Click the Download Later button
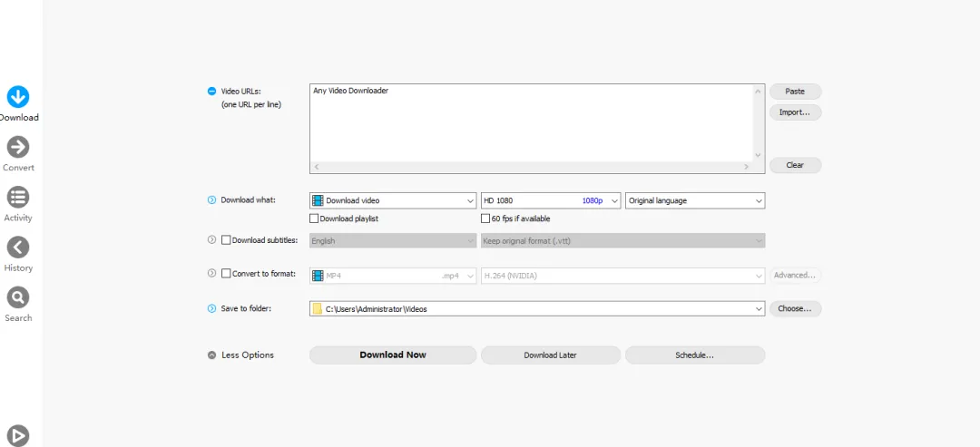 point(551,355)
